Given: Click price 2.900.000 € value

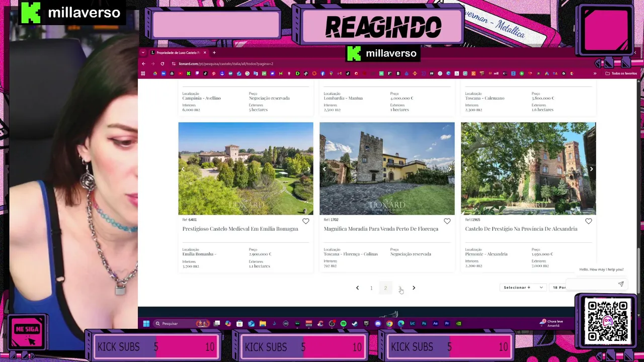Looking at the screenshot, I should [260, 254].
